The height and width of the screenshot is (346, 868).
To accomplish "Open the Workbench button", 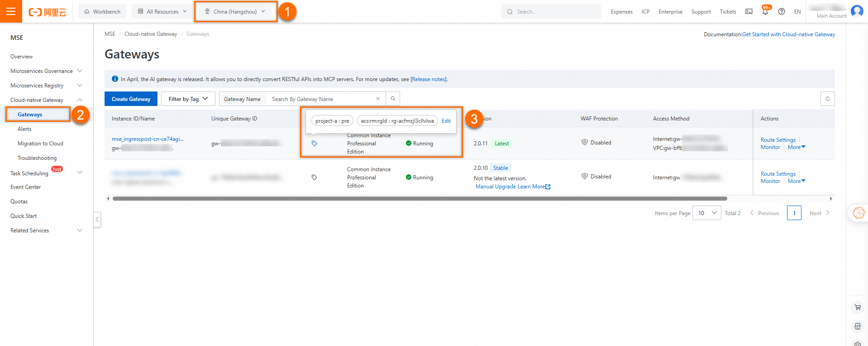I will pos(102,12).
